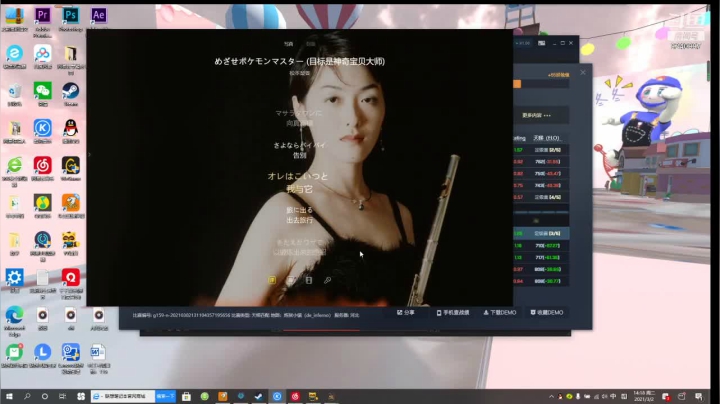Image resolution: width=720 pixels, height=404 pixels.
Task: Open QQ penguin desktop shortcut
Action: point(70,128)
